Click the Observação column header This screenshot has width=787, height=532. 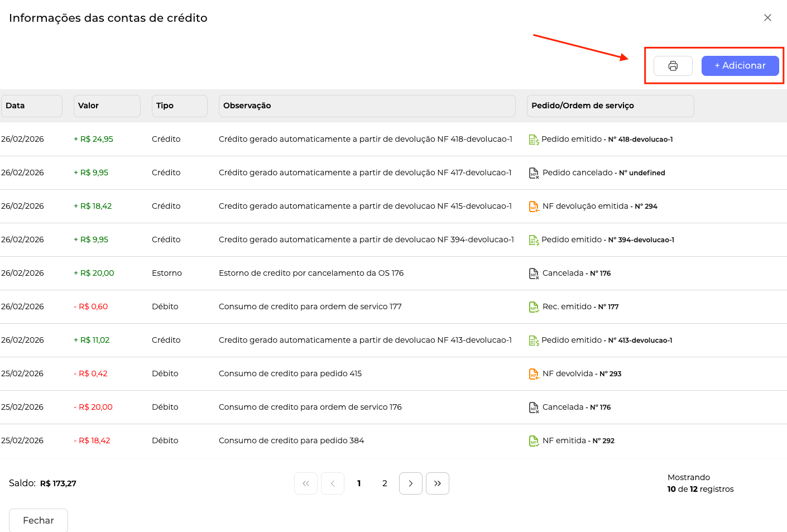click(x=367, y=106)
